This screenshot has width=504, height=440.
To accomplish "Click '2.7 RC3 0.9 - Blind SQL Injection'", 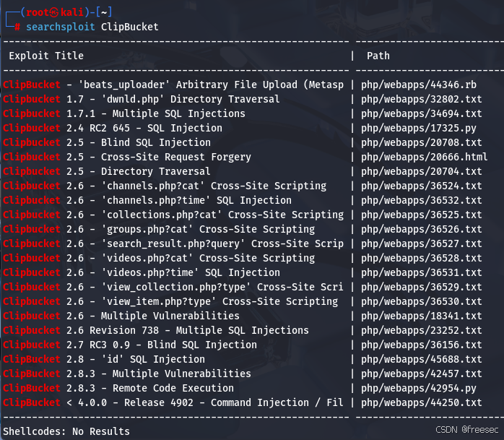I will click(x=162, y=345).
